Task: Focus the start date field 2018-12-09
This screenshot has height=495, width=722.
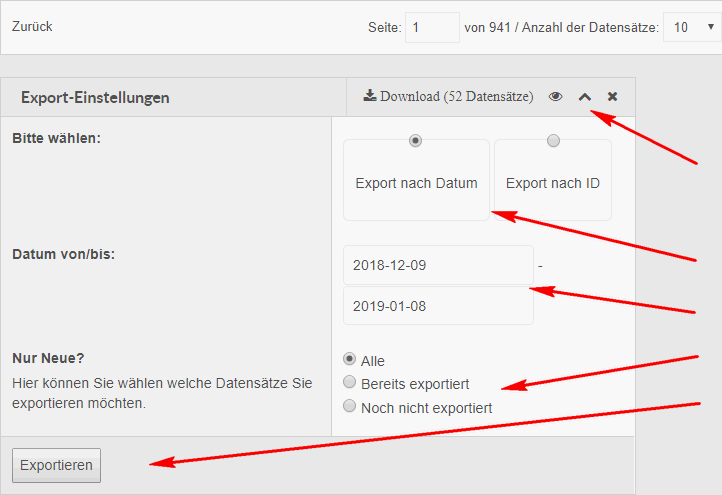Action: pos(437,266)
